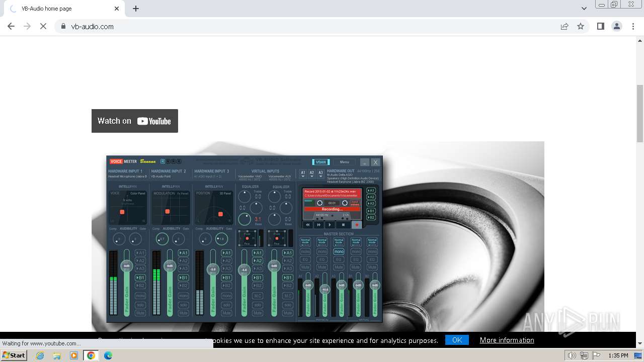Image resolution: width=644 pixels, height=362 pixels.
Task: Click Watch on YouTube button
Action: click(135, 121)
